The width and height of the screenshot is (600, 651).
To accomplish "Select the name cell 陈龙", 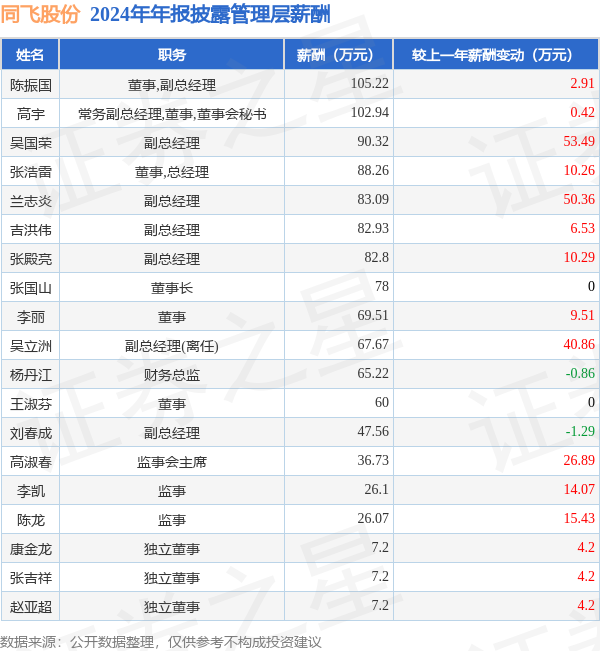I will point(31,520).
